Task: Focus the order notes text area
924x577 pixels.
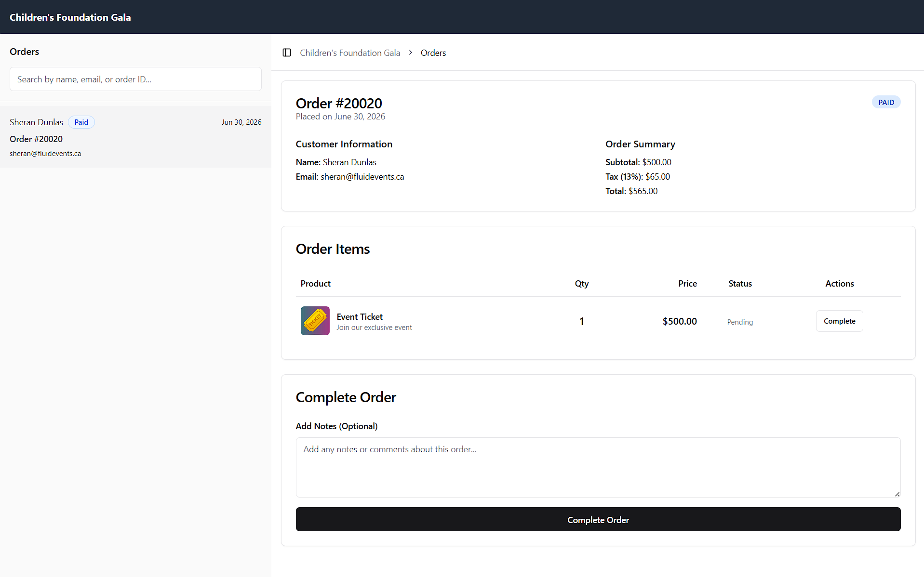Action: pyautogui.click(x=598, y=467)
